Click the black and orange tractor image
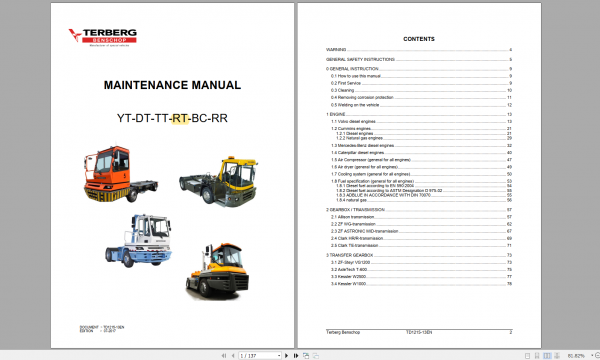 (x=217, y=271)
